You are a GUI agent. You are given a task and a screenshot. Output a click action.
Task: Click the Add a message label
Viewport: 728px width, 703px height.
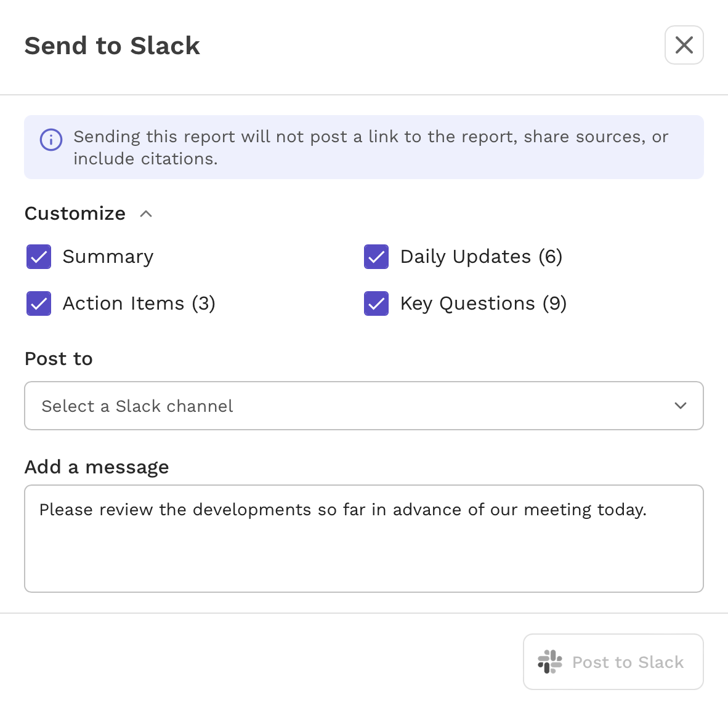(97, 467)
